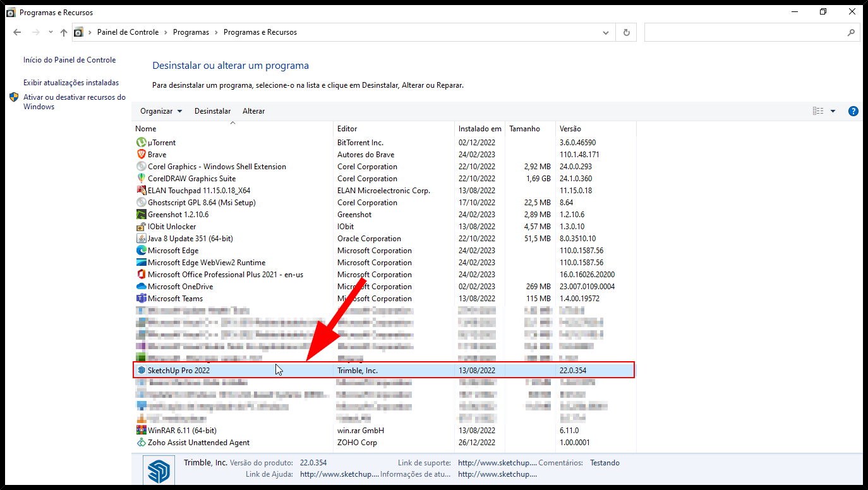Viewport: 868px width, 490px height.
Task: Click Programas in address breadcrumb
Action: 191,32
